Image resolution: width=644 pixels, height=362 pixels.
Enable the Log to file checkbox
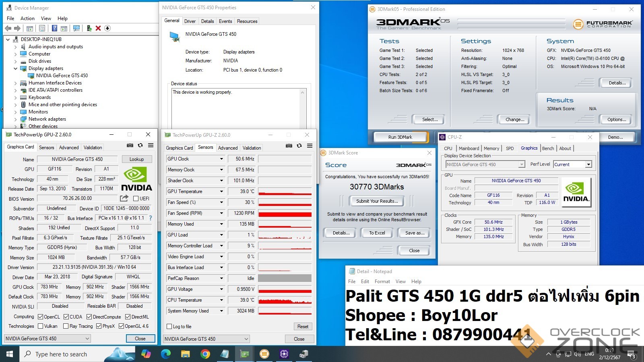169,327
